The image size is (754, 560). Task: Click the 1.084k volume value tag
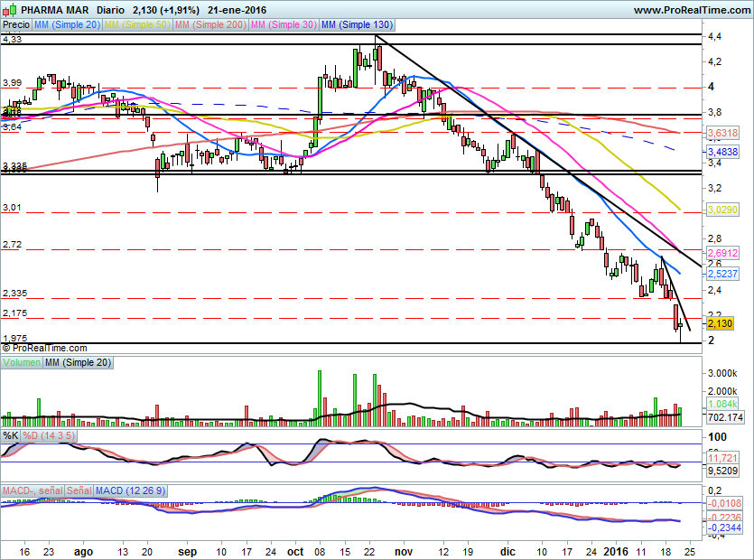722,404
